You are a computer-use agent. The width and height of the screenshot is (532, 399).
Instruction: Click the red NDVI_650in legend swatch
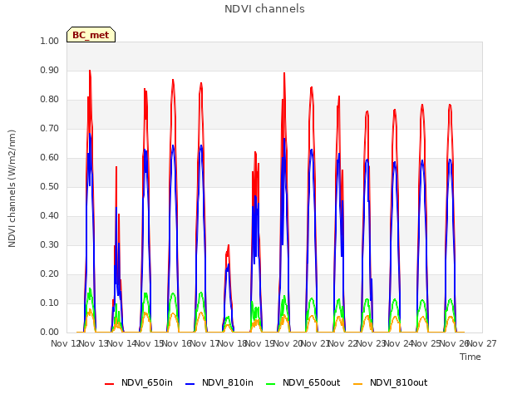tap(109, 384)
